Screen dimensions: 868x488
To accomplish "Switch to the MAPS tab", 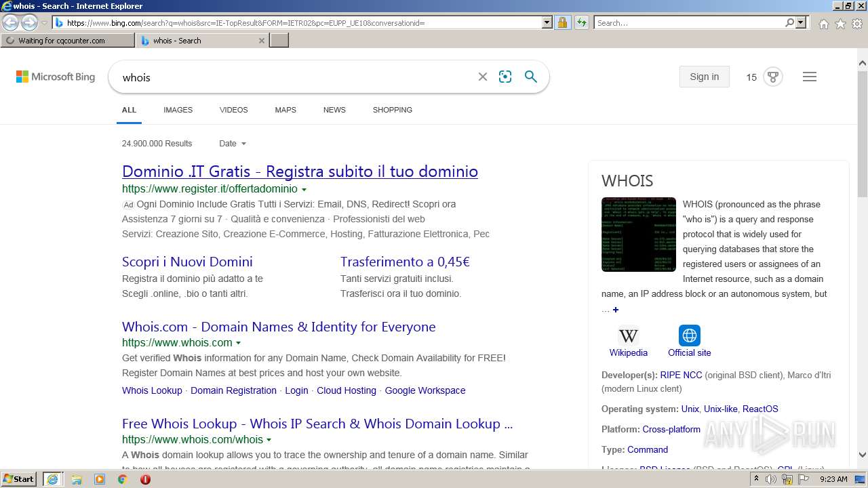I will (x=285, y=110).
